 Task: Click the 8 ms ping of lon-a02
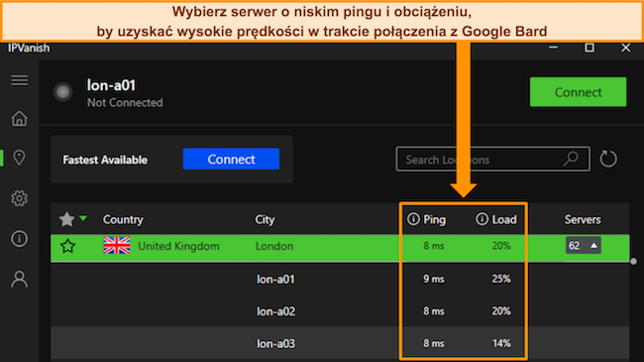point(434,311)
